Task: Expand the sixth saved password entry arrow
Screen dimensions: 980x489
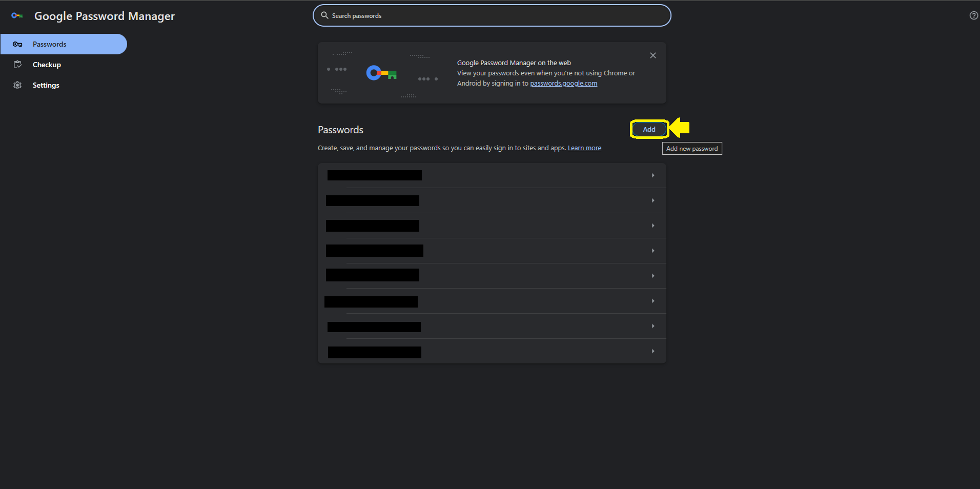Action: coord(653,301)
